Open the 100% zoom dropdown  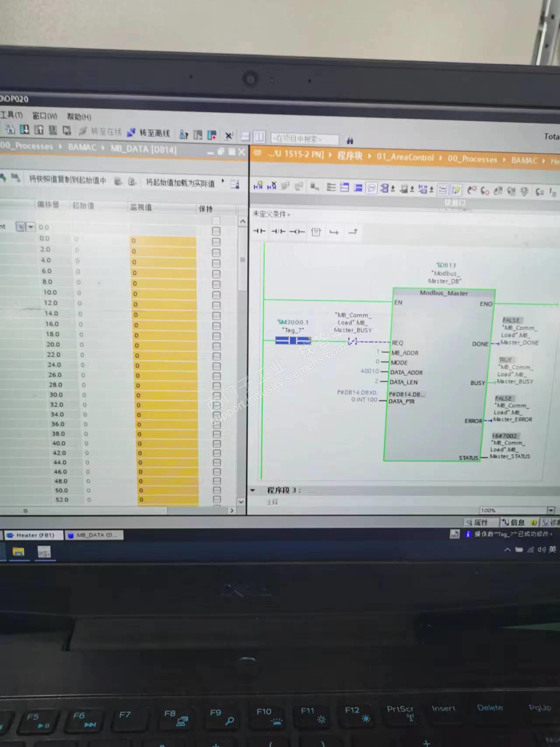click(x=551, y=510)
